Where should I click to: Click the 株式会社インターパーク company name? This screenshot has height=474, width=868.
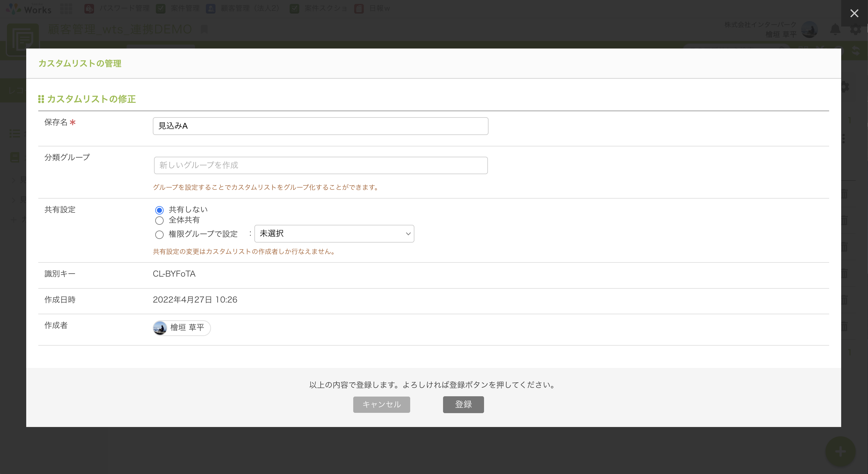point(760,25)
